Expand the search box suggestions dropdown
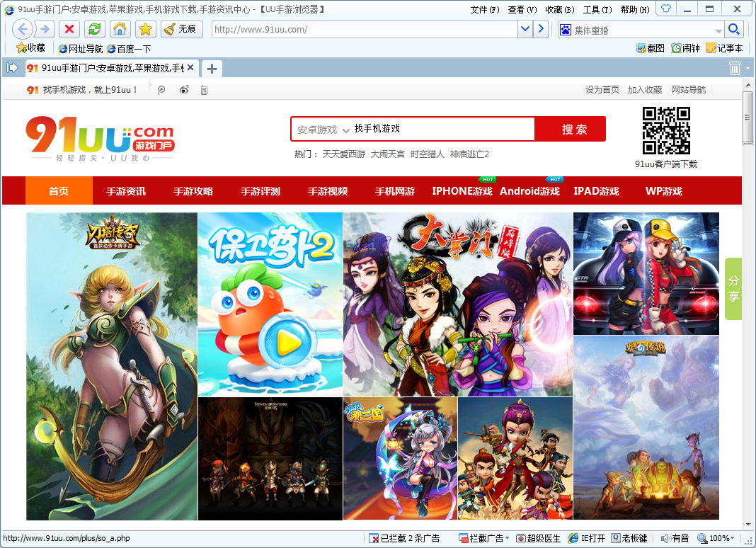756x548 pixels. (718, 30)
